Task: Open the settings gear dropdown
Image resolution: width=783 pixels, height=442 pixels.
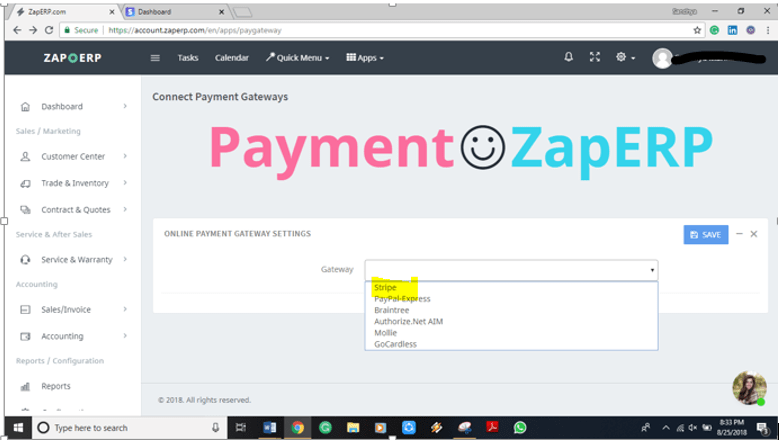Action: 625,57
